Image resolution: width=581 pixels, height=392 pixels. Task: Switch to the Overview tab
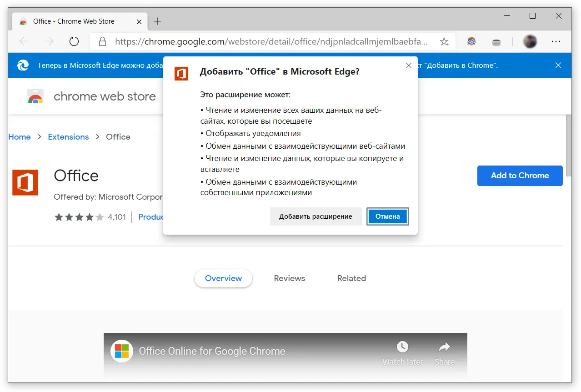coord(223,278)
